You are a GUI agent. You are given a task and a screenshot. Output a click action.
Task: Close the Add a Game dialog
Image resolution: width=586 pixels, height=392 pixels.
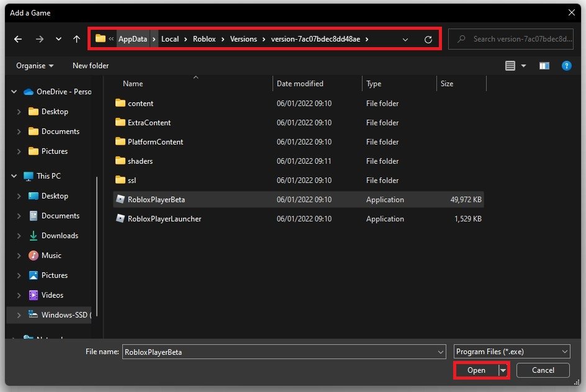[x=572, y=12]
